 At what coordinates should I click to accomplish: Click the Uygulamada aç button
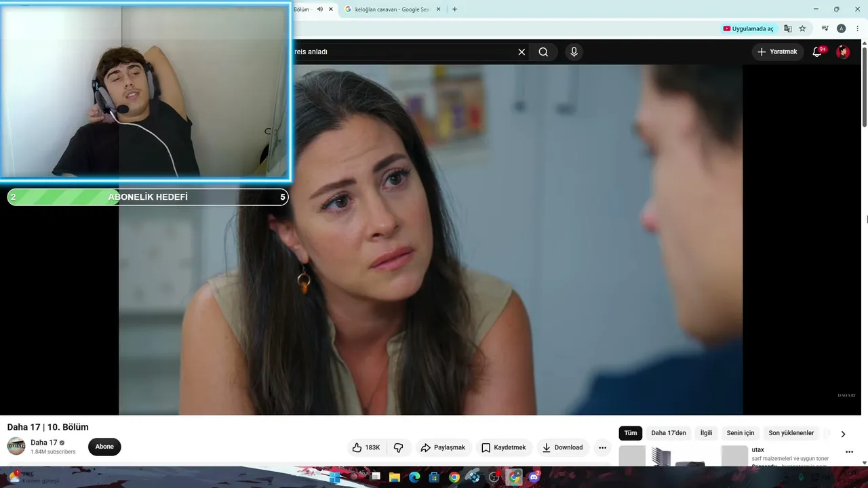click(748, 28)
